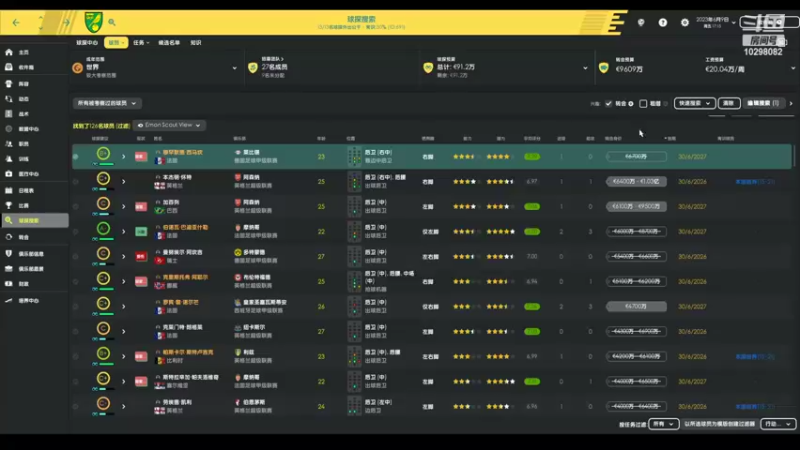
Task: Open Arsenal (阿森纳) link in Ben White row
Action: pyautogui.click(x=251, y=177)
